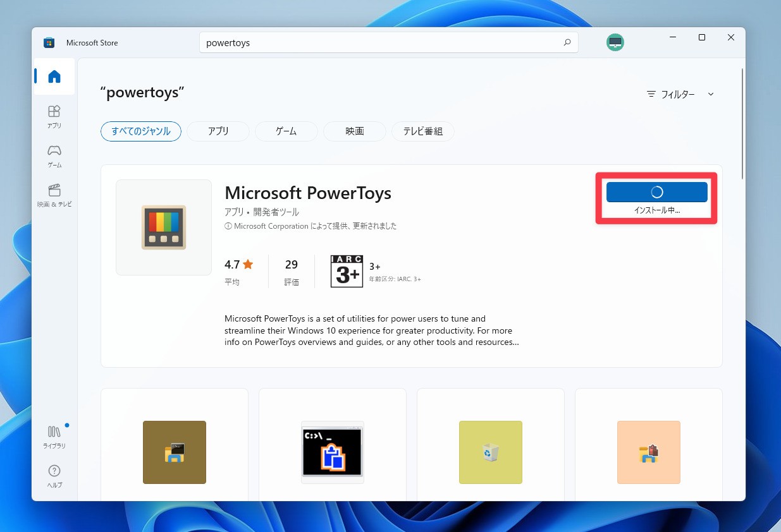Select the すべてのジャンル filter tab

pyautogui.click(x=141, y=131)
